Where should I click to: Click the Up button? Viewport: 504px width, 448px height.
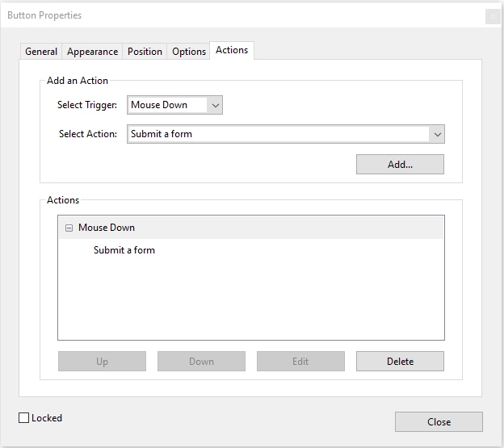(102, 362)
